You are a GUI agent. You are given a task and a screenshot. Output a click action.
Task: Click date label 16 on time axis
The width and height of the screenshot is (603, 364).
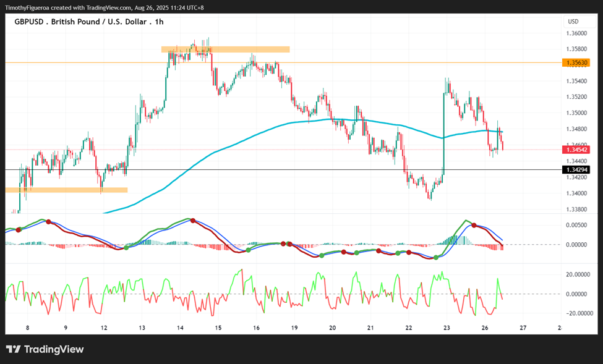point(256,328)
